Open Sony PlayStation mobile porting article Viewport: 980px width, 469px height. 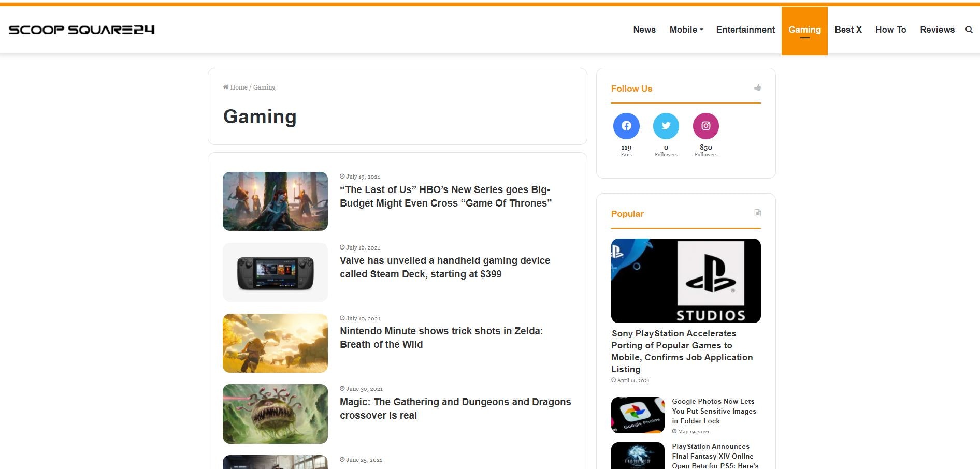[682, 351]
